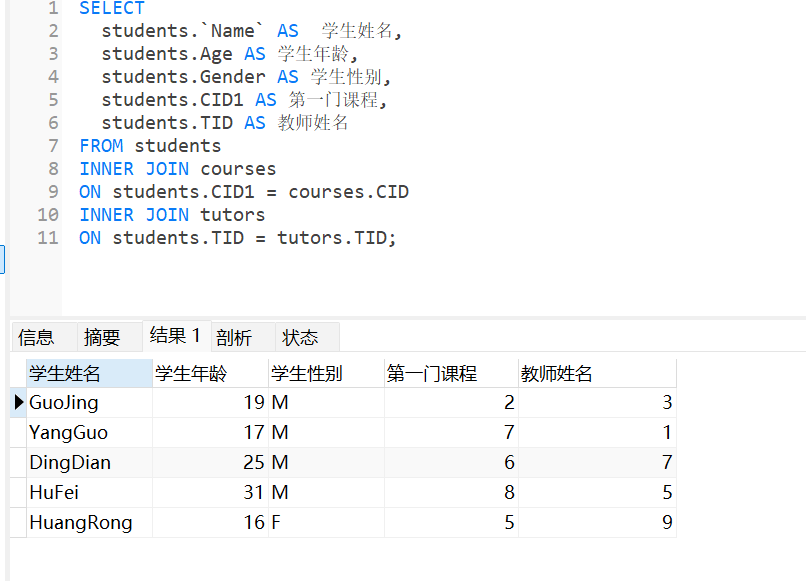Click the age cell 31 in HuFei row
The image size is (806, 581).
(211, 493)
